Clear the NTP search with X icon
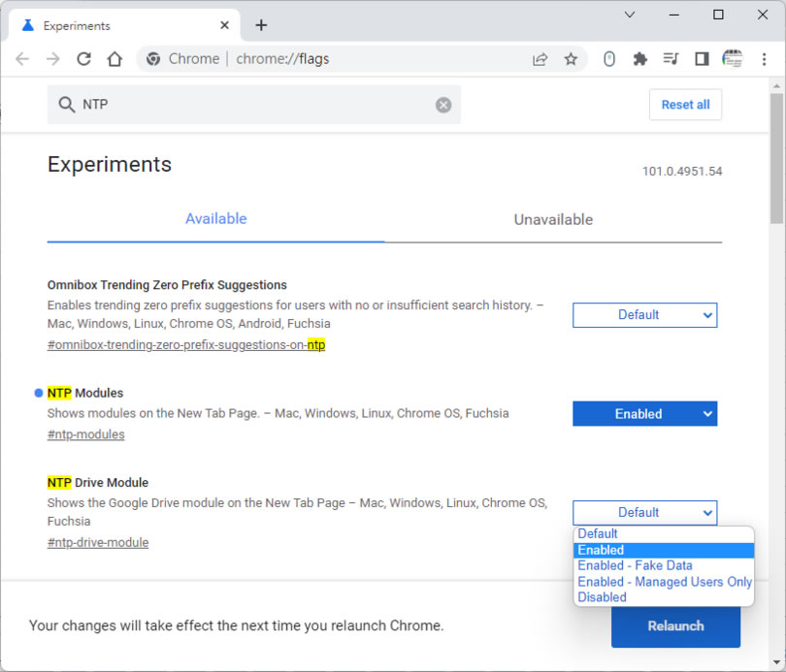The height and width of the screenshot is (672, 786). [443, 105]
